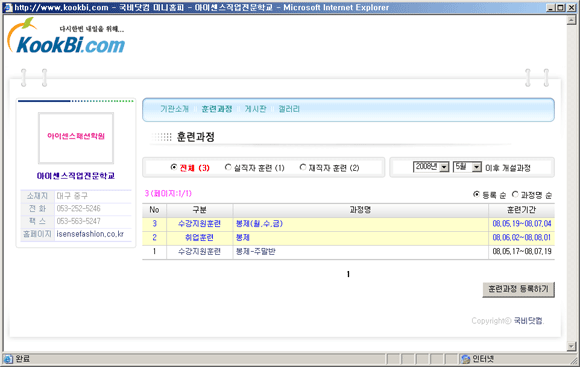Viewport: 580px width, 367px height.
Task: Click the 훈련과정 등록하기 button
Action: tap(518, 290)
